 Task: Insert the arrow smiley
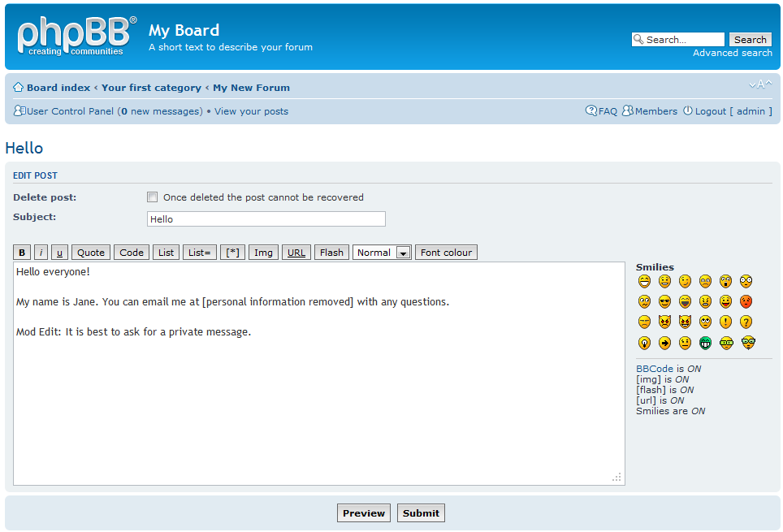(664, 344)
